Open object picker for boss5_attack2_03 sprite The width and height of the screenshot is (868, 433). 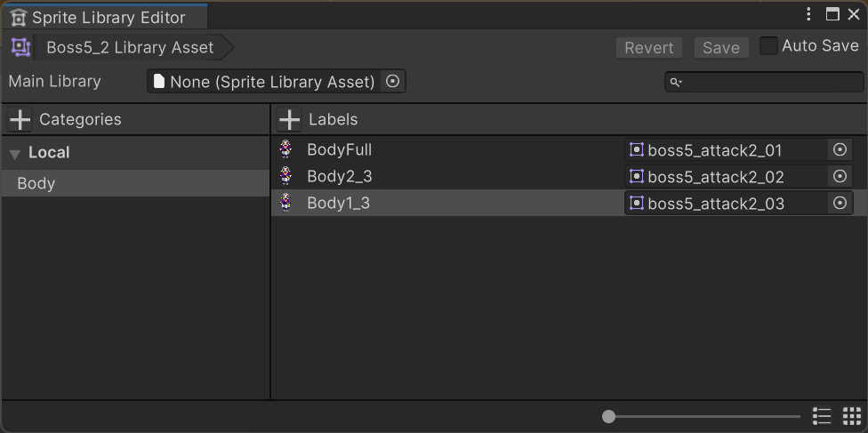(840, 204)
